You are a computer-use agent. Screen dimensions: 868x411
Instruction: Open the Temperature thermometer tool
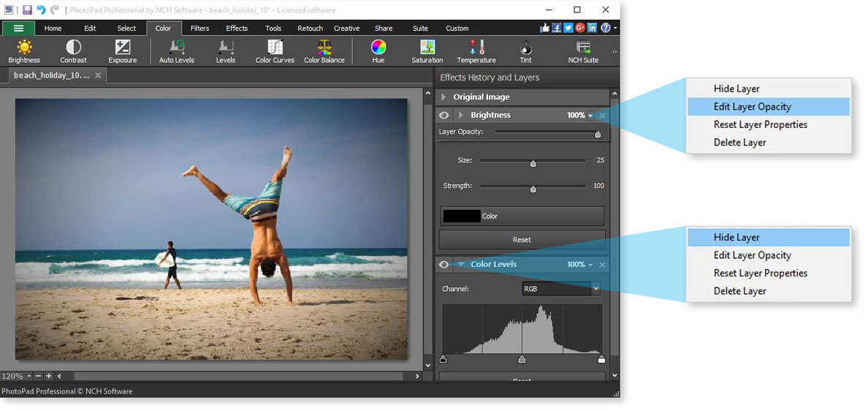(x=476, y=48)
